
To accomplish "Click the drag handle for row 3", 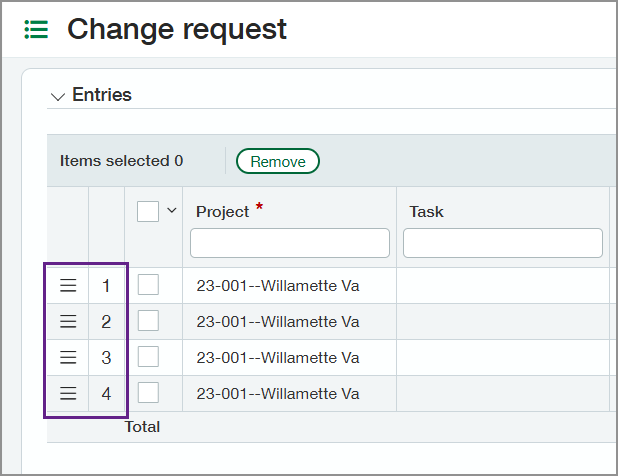I will [x=68, y=358].
